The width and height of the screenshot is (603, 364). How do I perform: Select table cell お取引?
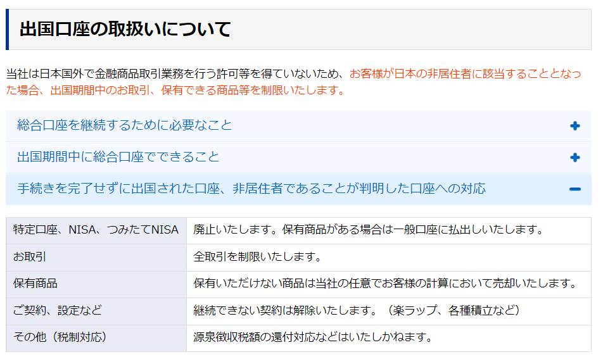coord(96,258)
